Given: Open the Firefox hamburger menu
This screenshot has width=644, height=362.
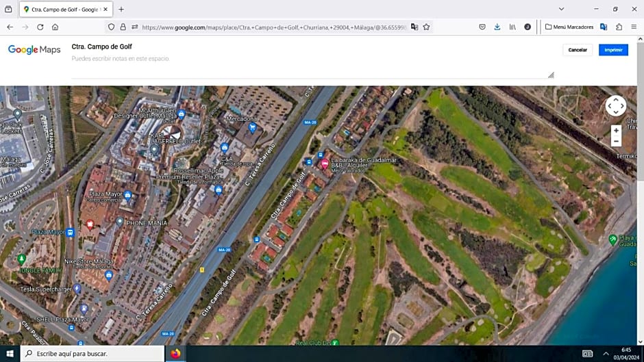Looking at the screenshot, I should [x=634, y=27].
